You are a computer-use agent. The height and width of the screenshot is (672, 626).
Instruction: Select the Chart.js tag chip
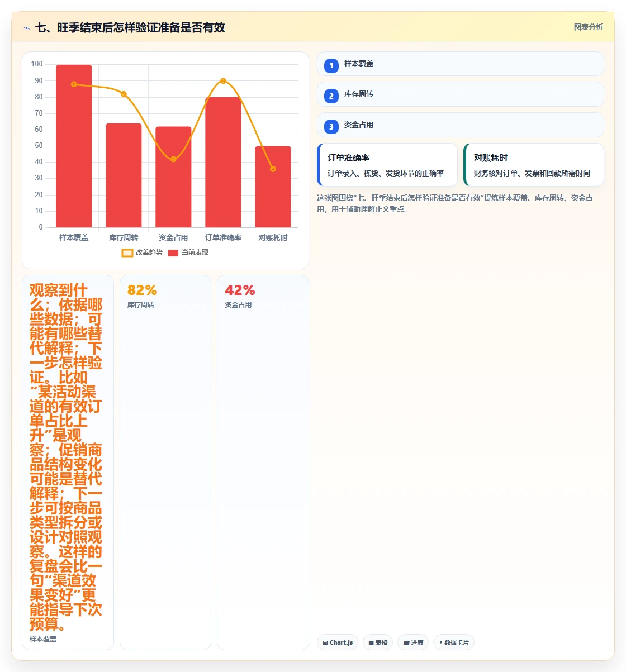(338, 642)
